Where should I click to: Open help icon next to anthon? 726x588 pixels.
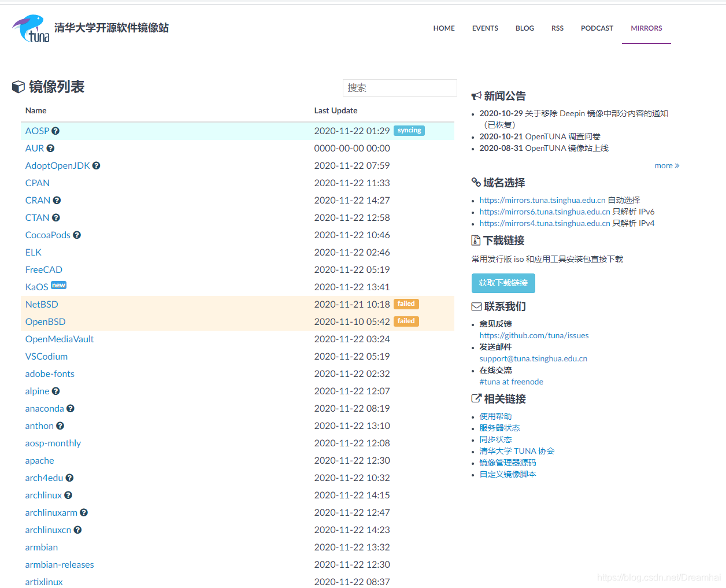pyautogui.click(x=60, y=426)
